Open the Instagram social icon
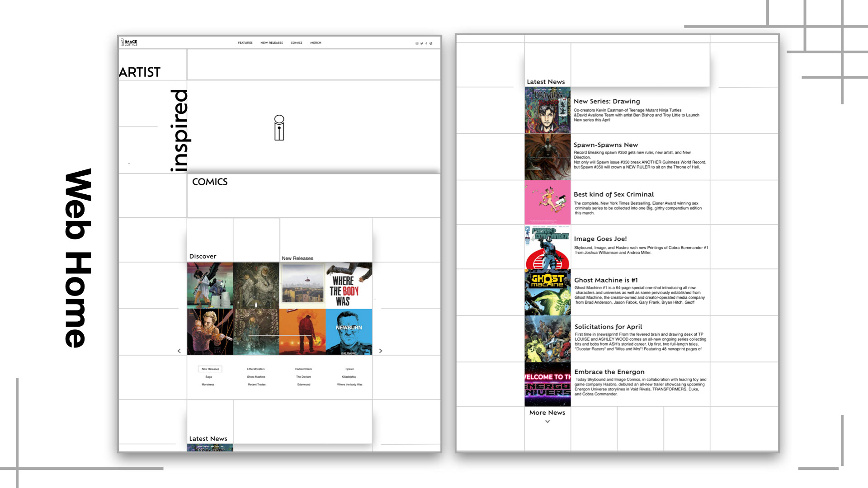 [x=417, y=43]
